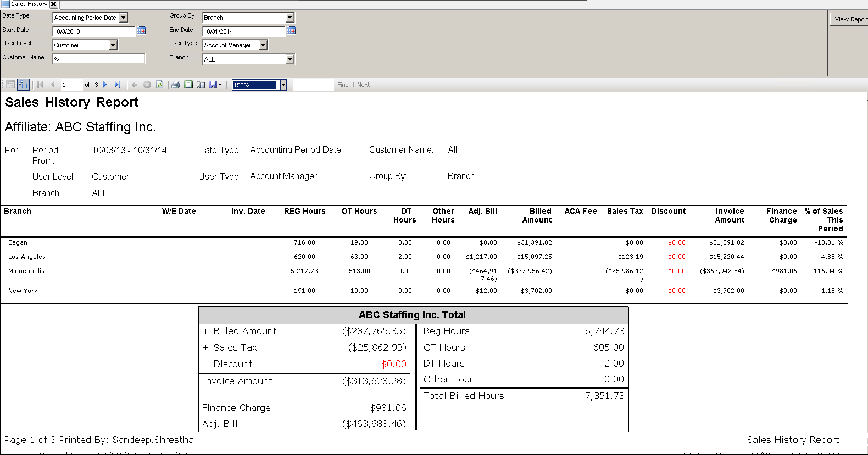Click the Inv. Date column header
The image size is (868, 455).
tap(248, 211)
